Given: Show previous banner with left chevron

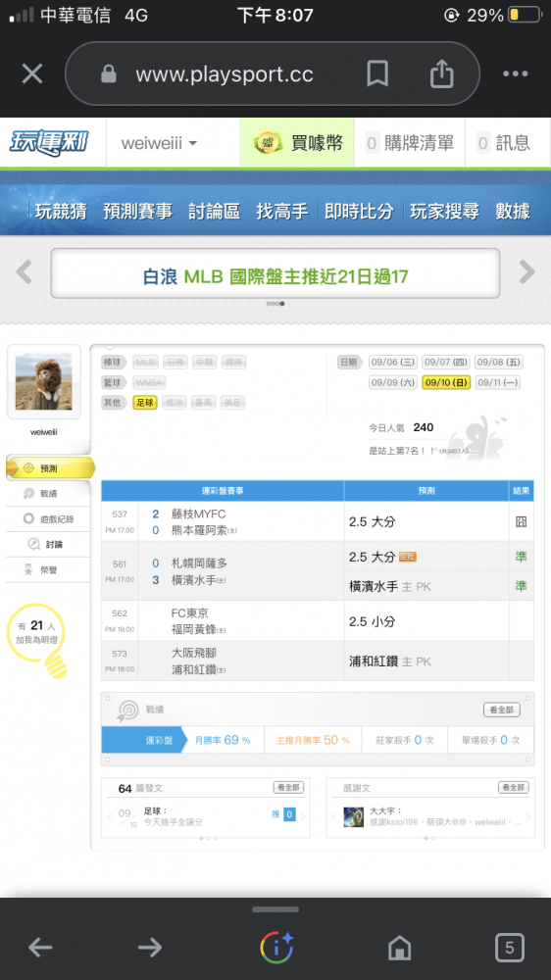Looking at the screenshot, I should point(24,272).
